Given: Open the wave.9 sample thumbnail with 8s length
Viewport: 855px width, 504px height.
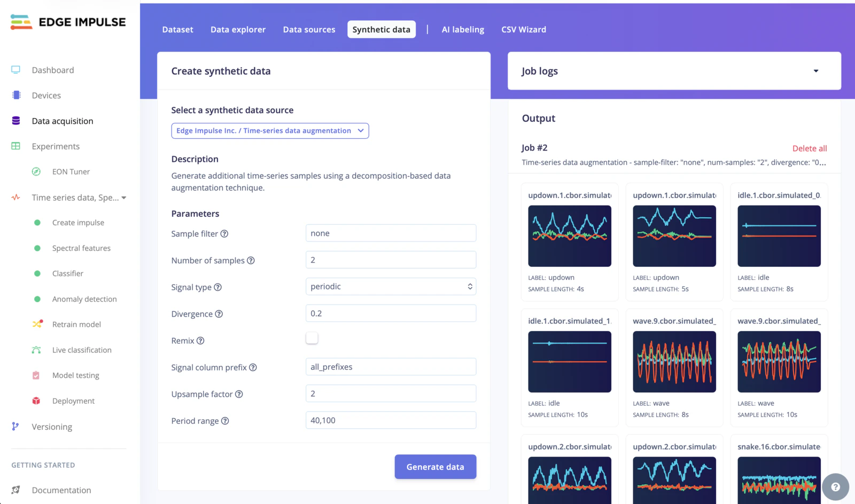Looking at the screenshot, I should (674, 361).
